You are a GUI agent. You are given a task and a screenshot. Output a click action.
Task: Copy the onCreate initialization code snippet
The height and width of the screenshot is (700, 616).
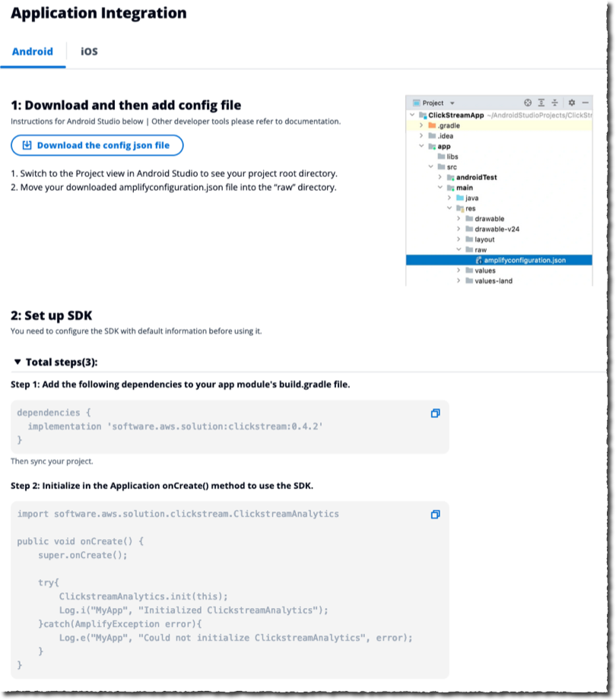point(435,515)
